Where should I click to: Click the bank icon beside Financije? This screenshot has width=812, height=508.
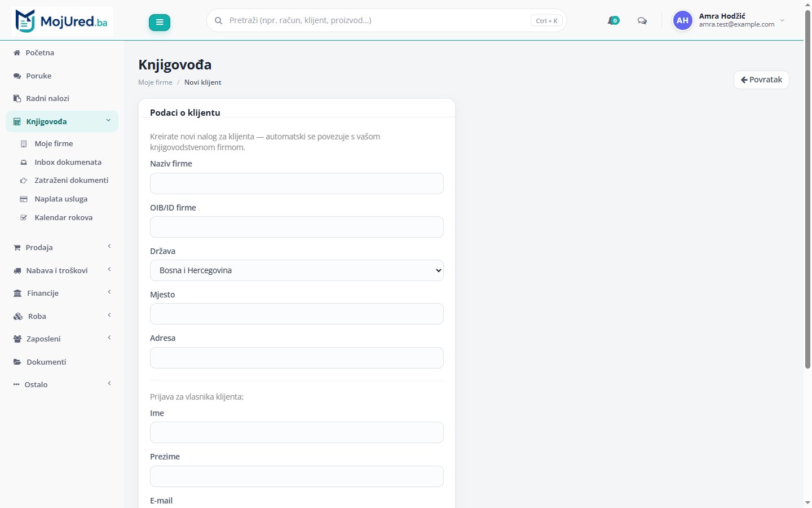pos(17,294)
